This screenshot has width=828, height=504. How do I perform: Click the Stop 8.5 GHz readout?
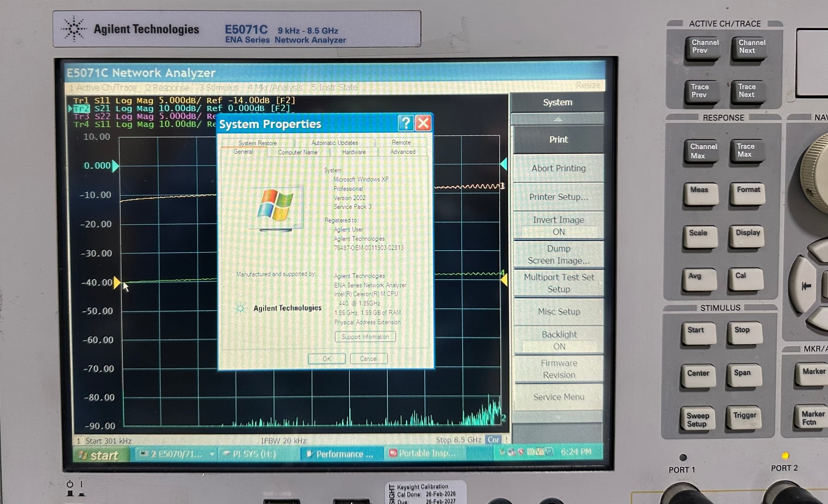[458, 440]
